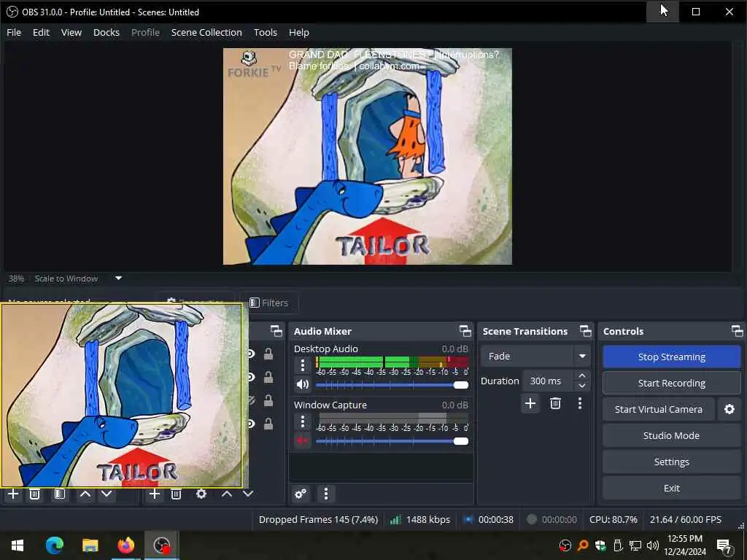Increase transition duration with up arrow
This screenshot has width=747, height=560.
(x=582, y=376)
